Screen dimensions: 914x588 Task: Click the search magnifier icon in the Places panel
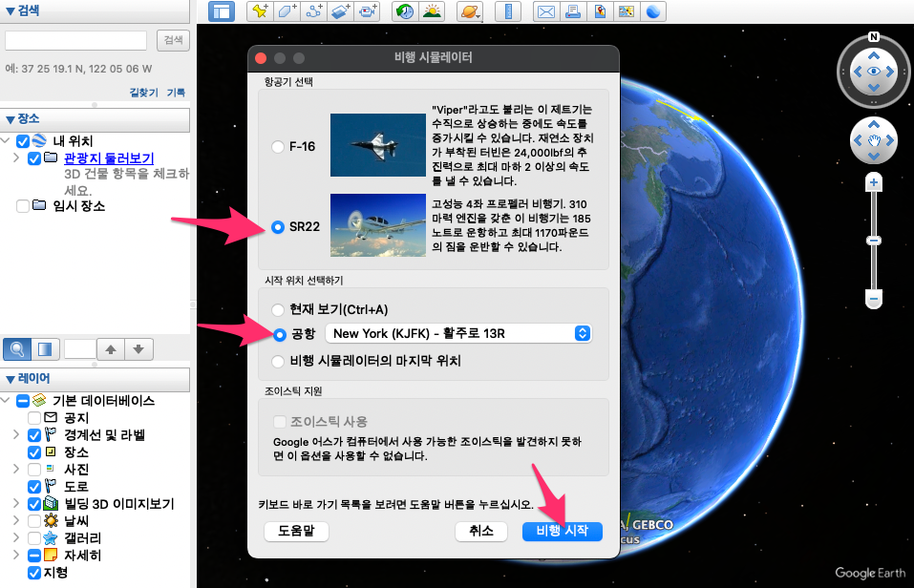click(x=17, y=349)
